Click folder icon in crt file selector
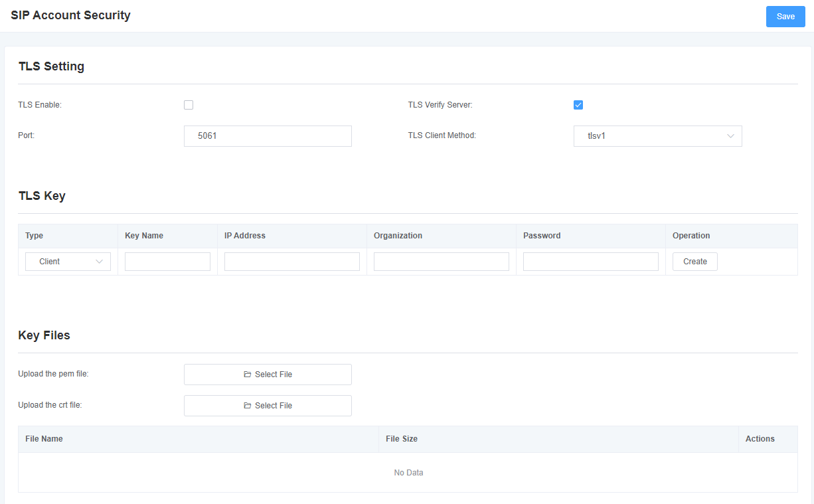Viewport: 814px width, 504px height. pyautogui.click(x=247, y=406)
